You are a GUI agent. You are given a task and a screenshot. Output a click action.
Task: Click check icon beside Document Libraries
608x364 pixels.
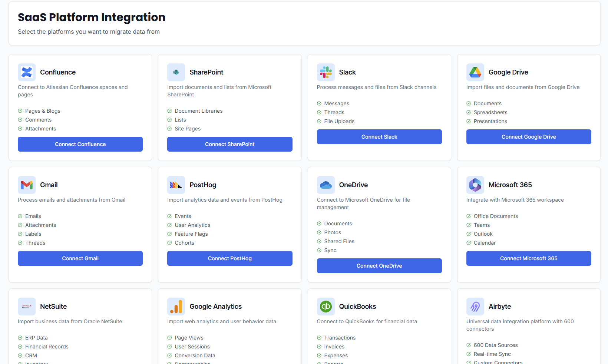click(x=169, y=111)
